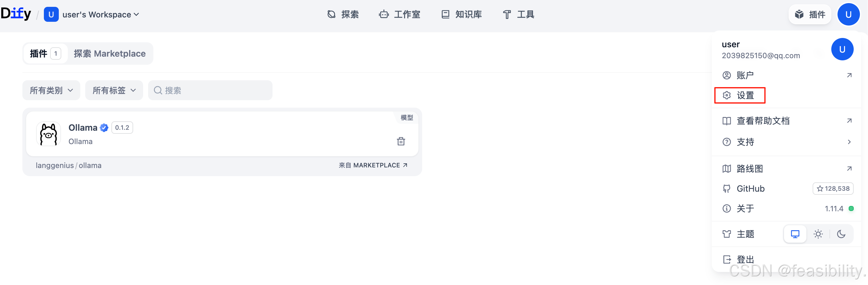Screen dimensions: 868x285
Task: Click the 插件 button in header
Action: (810, 15)
